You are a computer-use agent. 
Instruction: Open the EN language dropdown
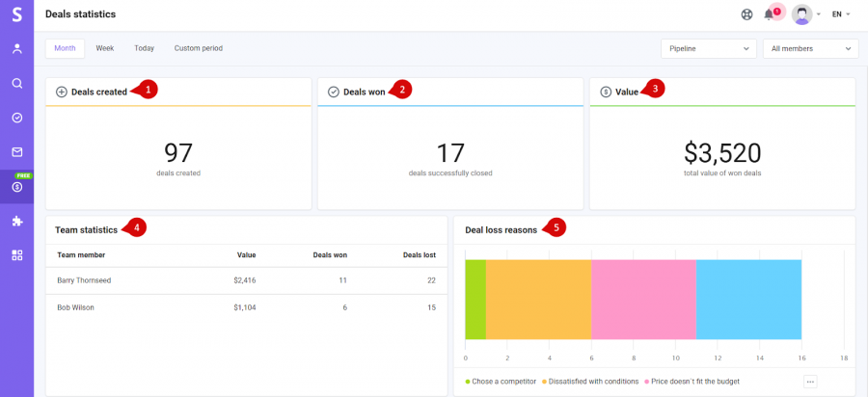(x=841, y=14)
